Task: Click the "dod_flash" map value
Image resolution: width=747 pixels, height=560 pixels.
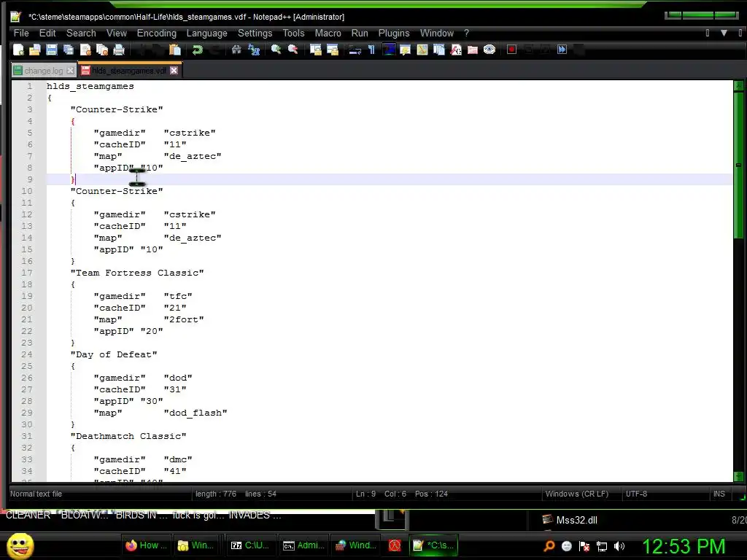Action: coord(196,413)
